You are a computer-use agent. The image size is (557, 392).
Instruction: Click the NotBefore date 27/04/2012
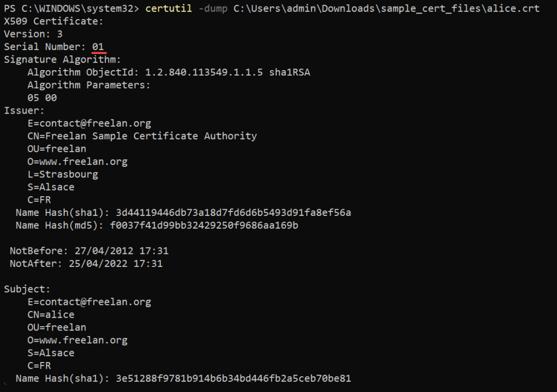104,251
